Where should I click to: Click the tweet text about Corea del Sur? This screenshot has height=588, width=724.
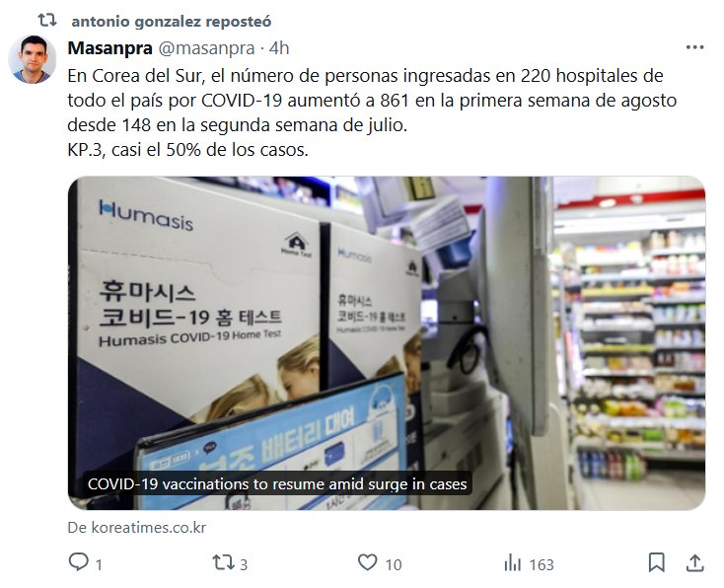pos(372,112)
